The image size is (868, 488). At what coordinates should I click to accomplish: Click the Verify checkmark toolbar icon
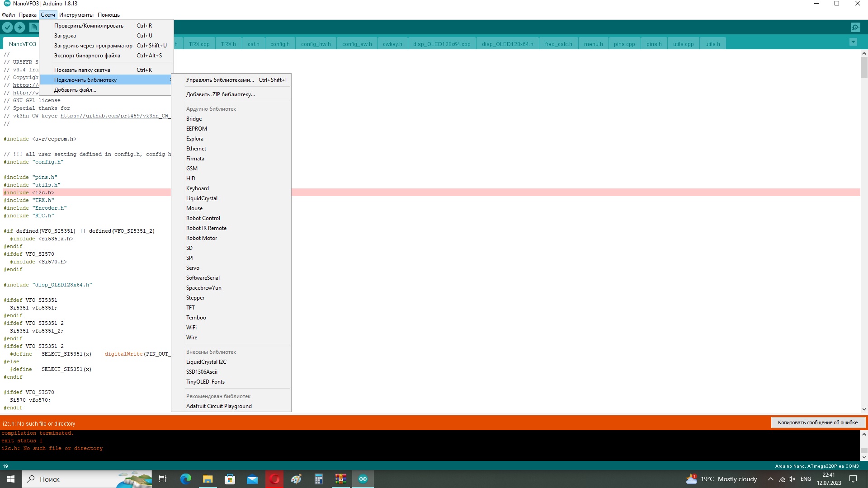coord(7,28)
